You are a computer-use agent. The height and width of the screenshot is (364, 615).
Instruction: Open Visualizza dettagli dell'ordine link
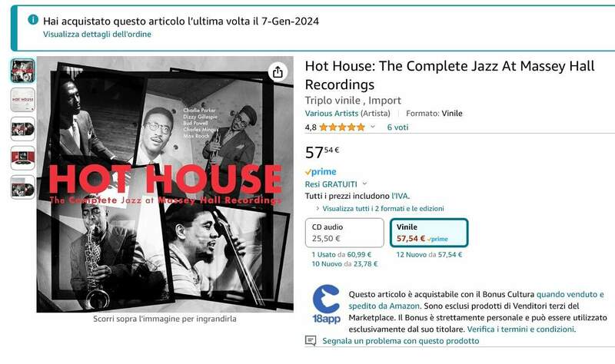tap(97, 34)
